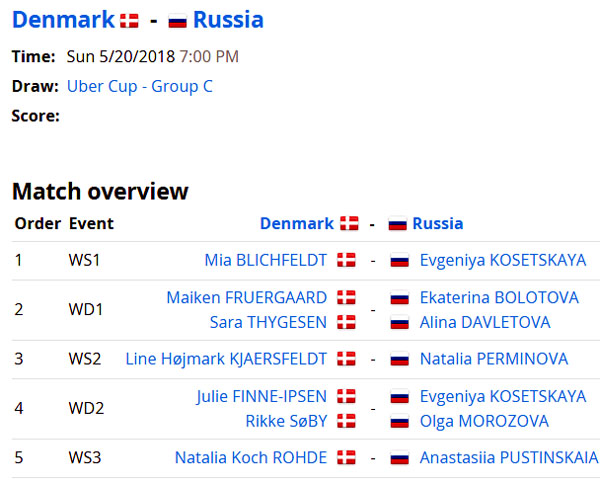This screenshot has height=484, width=600.
Task: Click flag beside Anastasiia PUSTINSKAIA
Action: click(400, 458)
